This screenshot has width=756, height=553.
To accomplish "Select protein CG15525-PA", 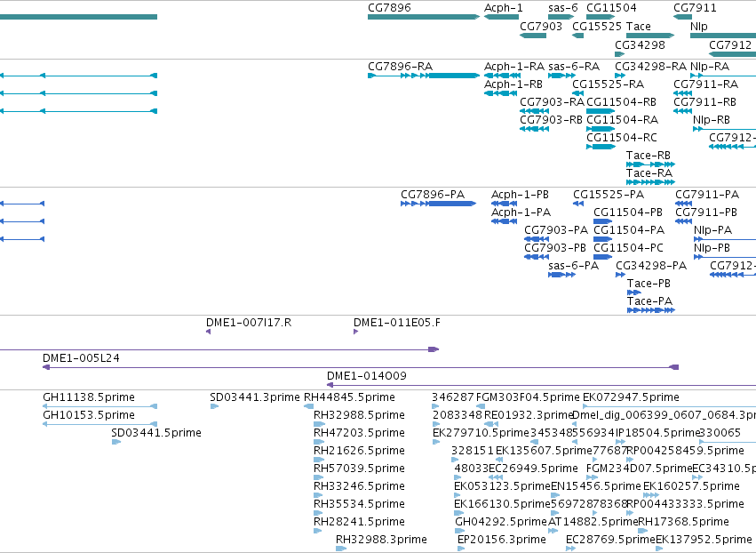I will 609,195.
